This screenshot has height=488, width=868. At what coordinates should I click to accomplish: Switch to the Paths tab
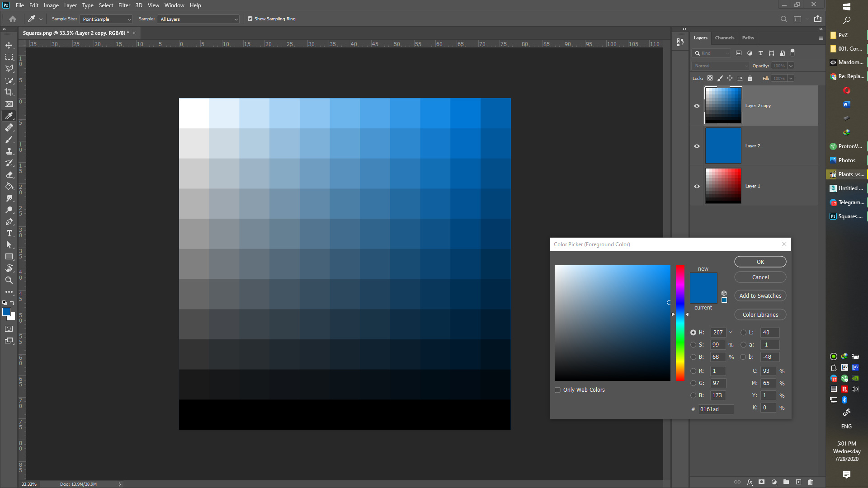[748, 38]
